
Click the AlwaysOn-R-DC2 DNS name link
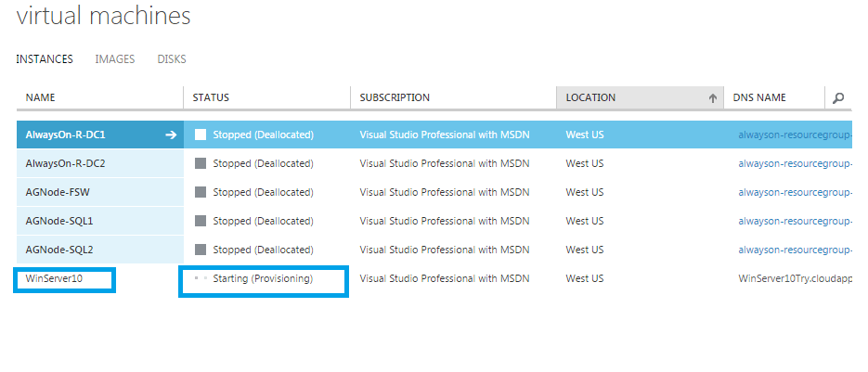[795, 163]
